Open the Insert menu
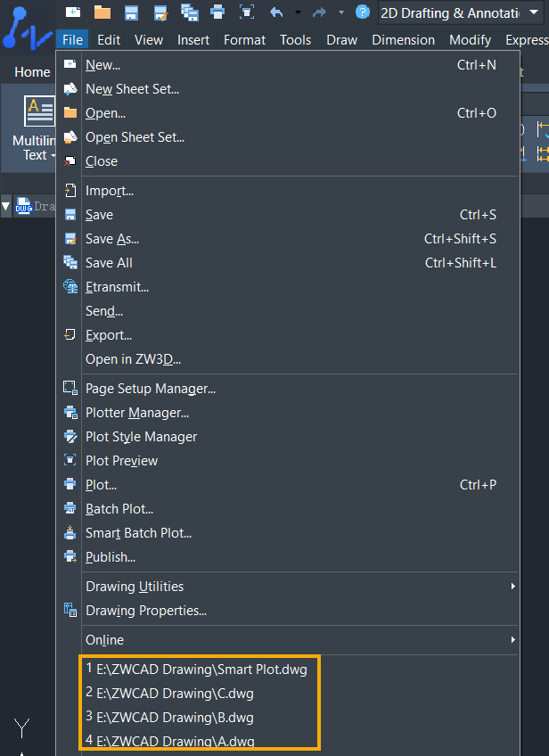 click(193, 39)
